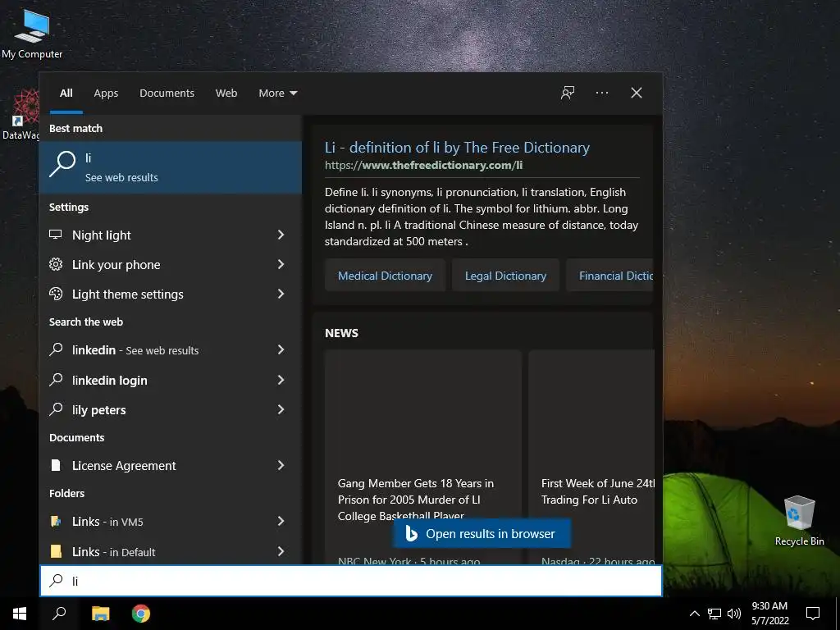Viewport: 840px width, 630px height.
Task: Open the Gang Member Gets 18 Years news card
Action: (x=422, y=456)
